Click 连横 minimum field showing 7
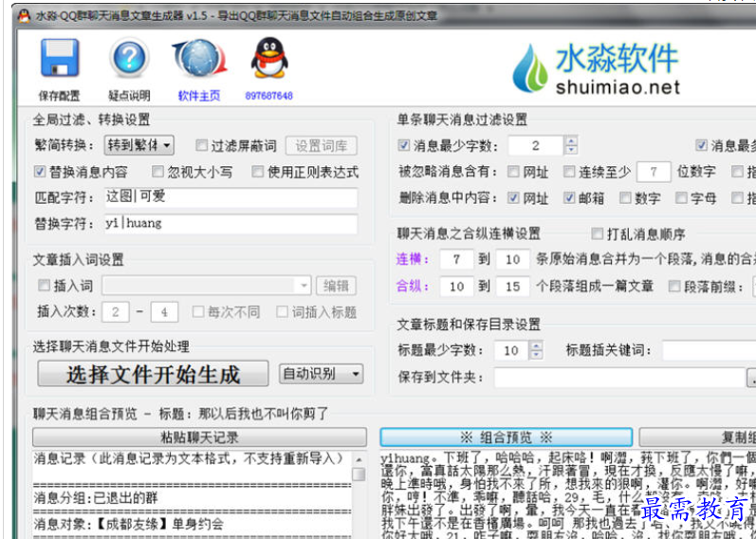This screenshot has width=756, height=539. coord(456,260)
